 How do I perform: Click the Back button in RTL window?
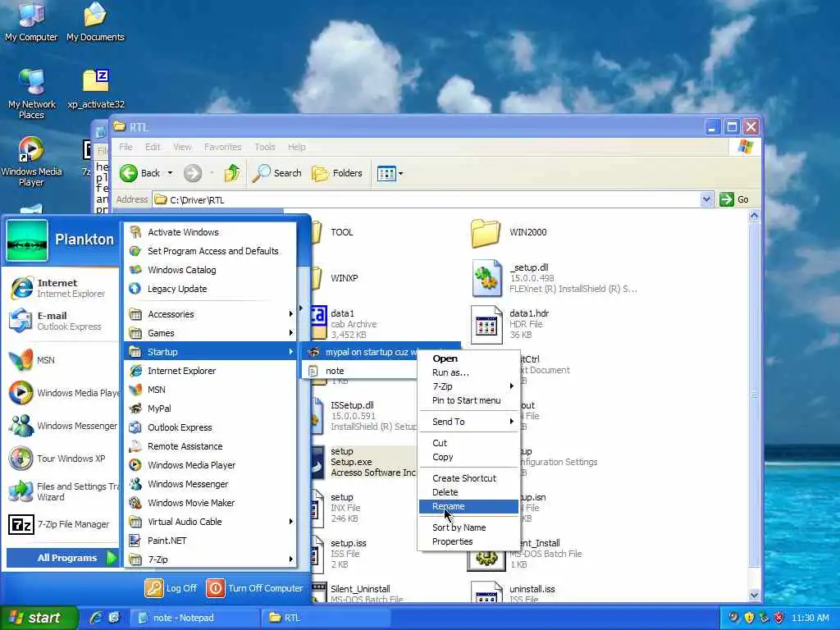[x=139, y=173]
